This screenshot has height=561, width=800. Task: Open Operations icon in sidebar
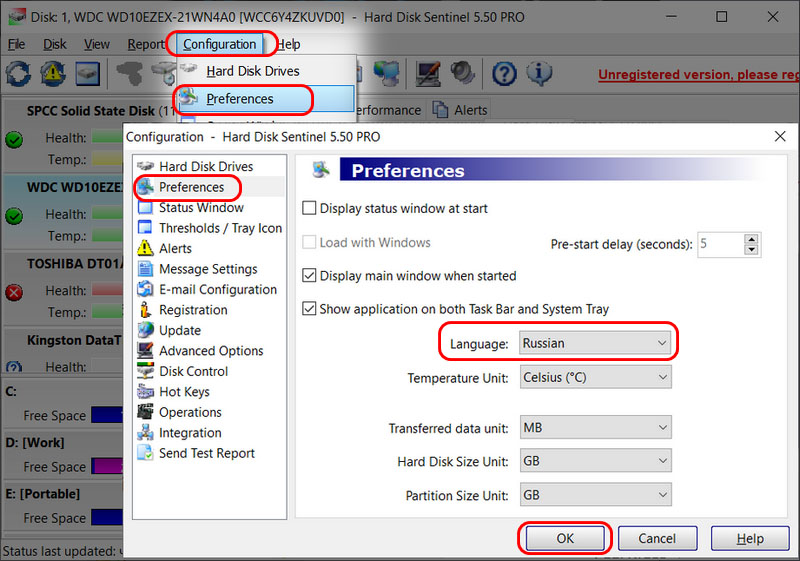145,412
